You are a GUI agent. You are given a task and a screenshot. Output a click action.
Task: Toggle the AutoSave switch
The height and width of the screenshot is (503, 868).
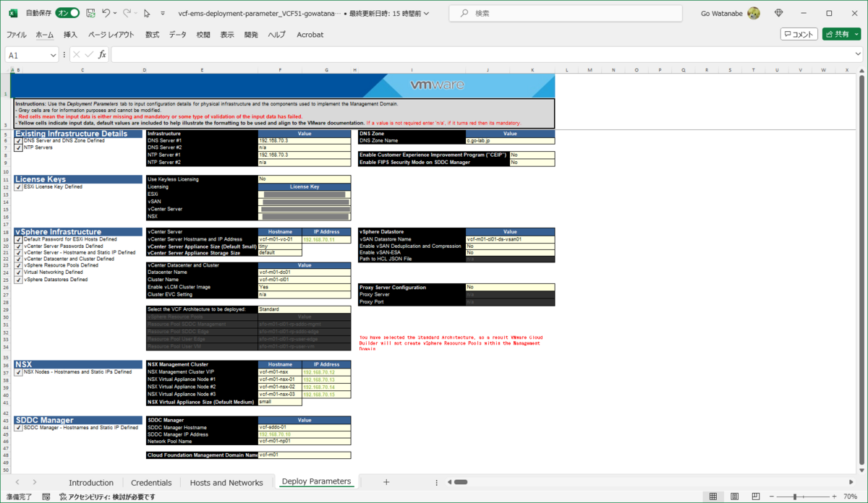pos(67,13)
